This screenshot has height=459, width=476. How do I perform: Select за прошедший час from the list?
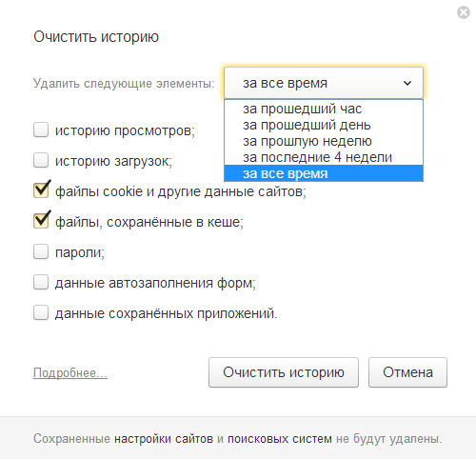click(324, 109)
